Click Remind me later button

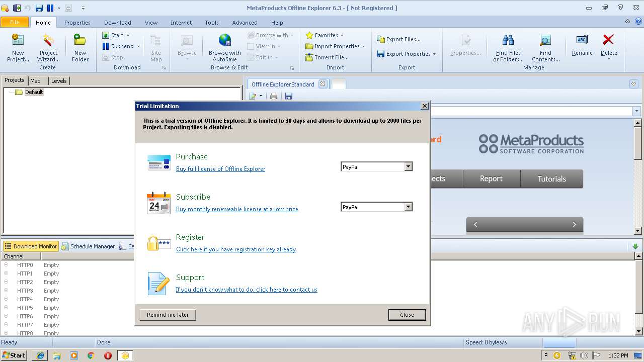point(168,315)
